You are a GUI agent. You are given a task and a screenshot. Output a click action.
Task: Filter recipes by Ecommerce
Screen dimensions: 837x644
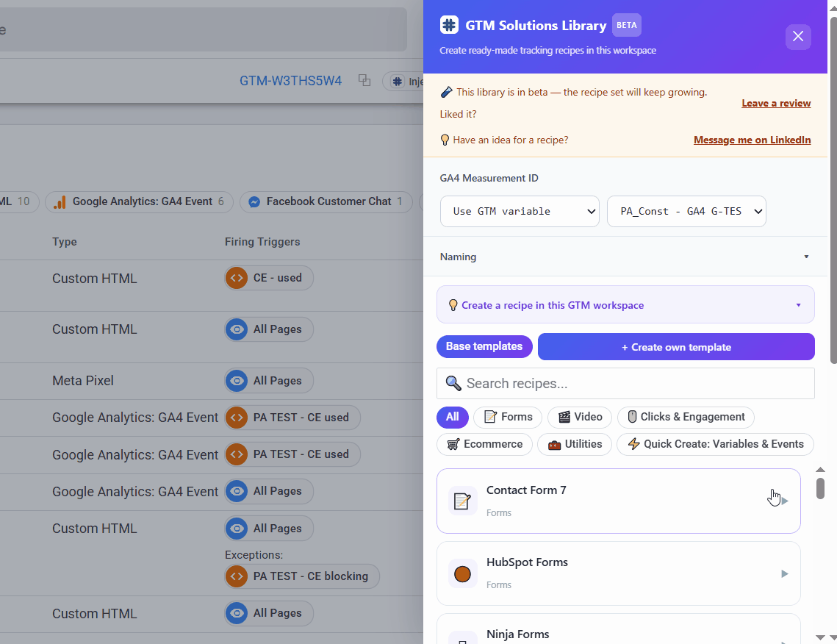[x=485, y=444]
